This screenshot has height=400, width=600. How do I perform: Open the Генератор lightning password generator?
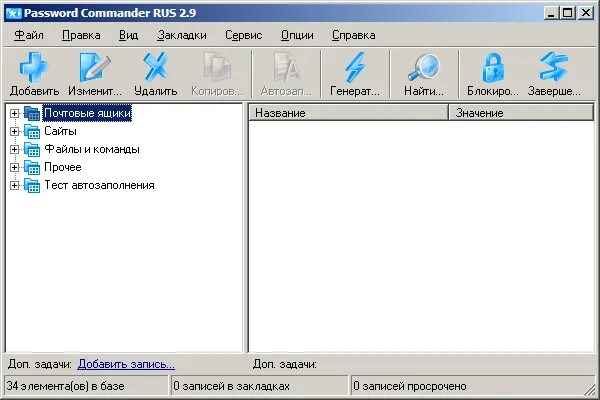(x=355, y=67)
